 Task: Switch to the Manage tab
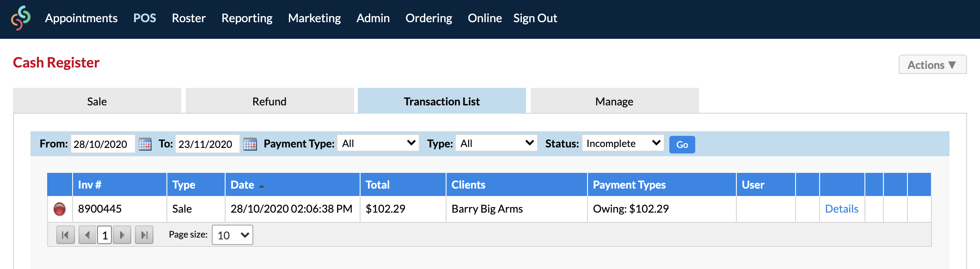(614, 101)
